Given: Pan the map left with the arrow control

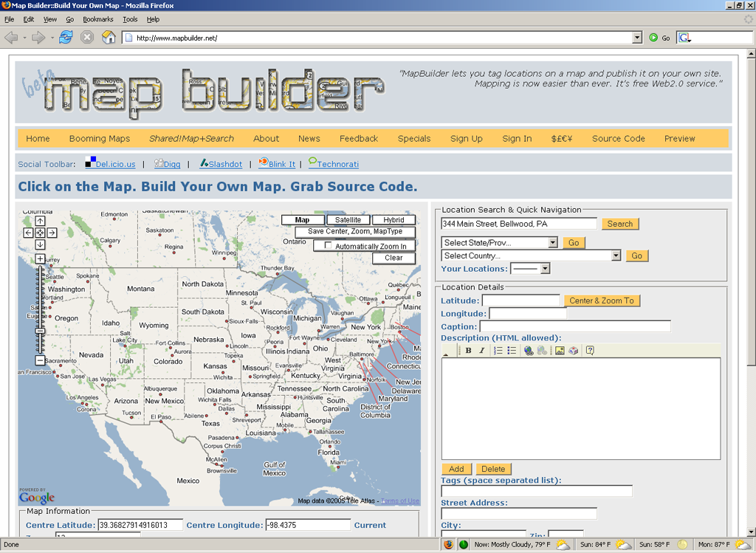Looking at the screenshot, I should point(29,233).
